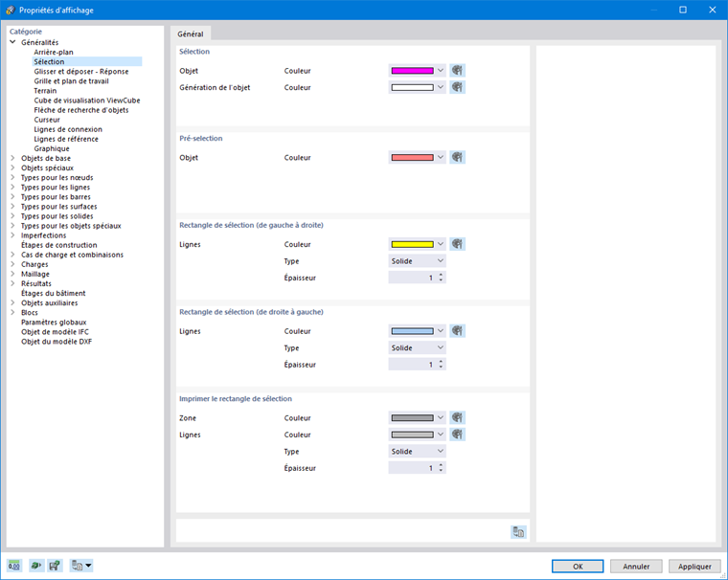Select Grille et plan de travail item
The image size is (728, 580).
pyautogui.click(x=71, y=81)
